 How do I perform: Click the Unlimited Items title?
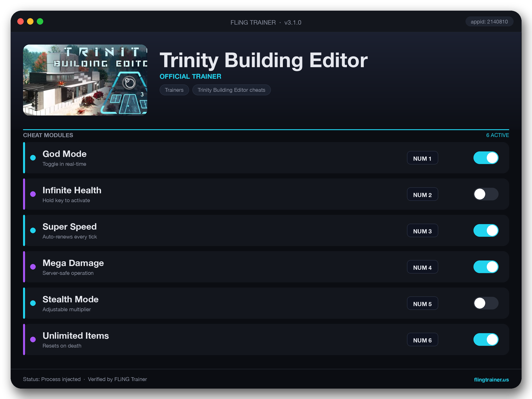pyautogui.click(x=76, y=336)
